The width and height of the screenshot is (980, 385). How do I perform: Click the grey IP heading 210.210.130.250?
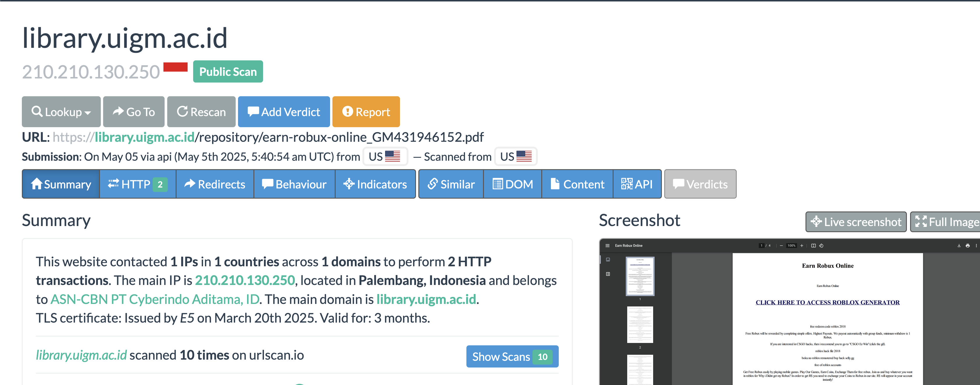(x=91, y=72)
